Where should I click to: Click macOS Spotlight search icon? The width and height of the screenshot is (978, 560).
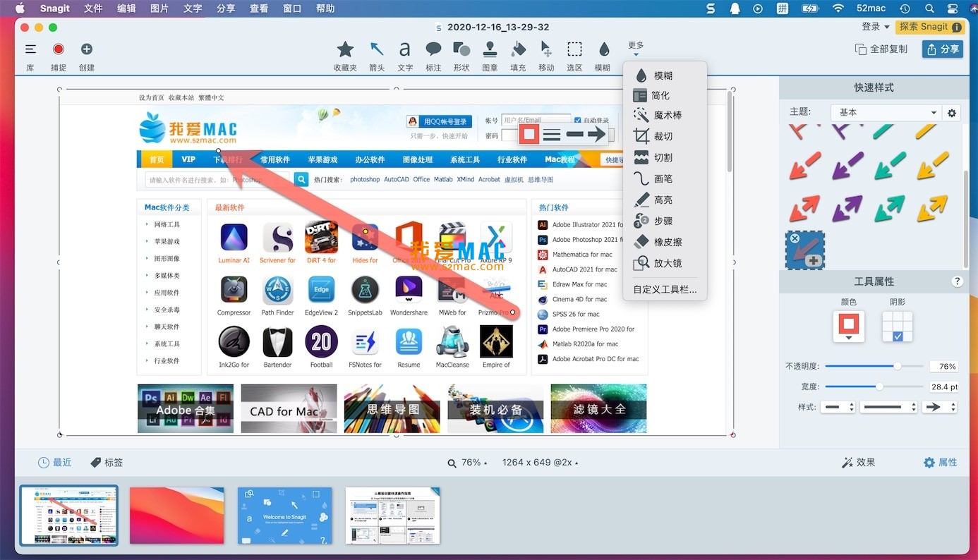[929, 8]
